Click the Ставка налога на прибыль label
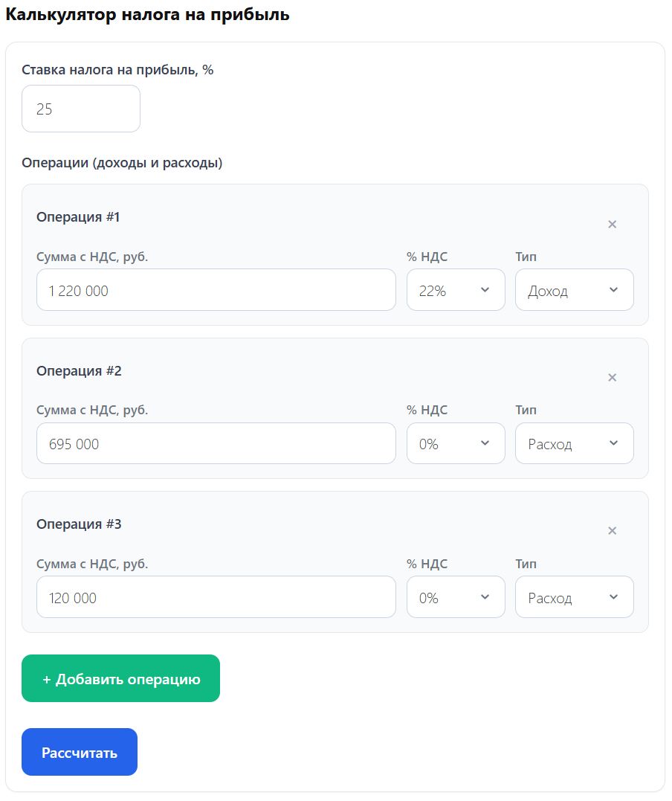Image resolution: width=672 pixels, height=801 pixels. [x=117, y=70]
